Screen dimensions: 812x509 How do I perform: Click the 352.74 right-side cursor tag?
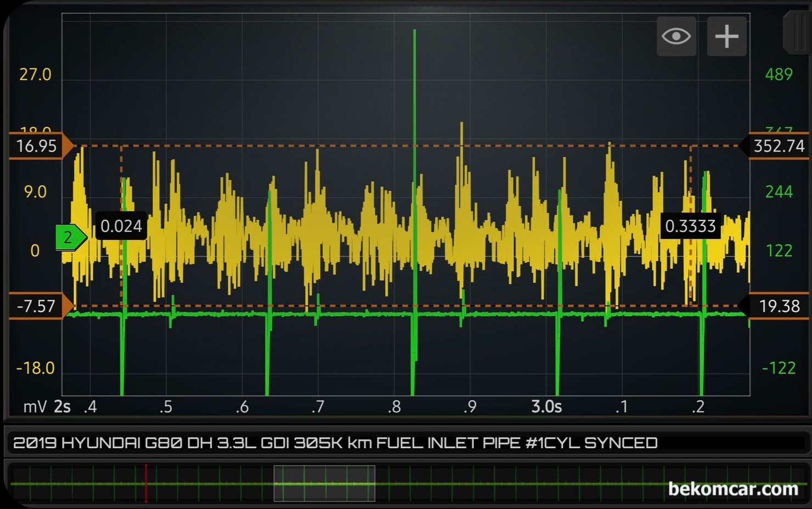pos(778,146)
